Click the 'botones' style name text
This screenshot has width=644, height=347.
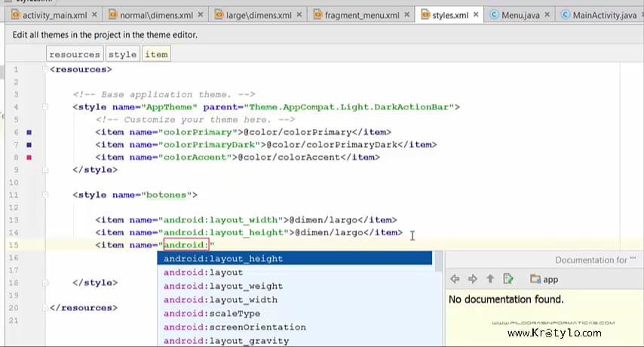167,195
